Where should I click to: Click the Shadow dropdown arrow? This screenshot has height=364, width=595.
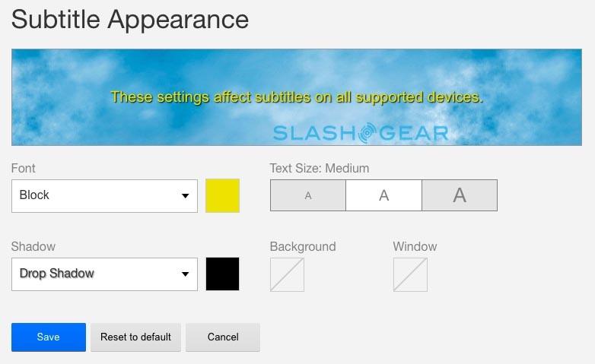point(185,274)
